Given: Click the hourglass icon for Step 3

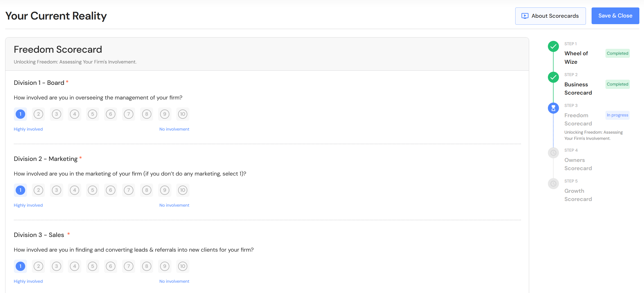Looking at the screenshot, I should point(553,108).
